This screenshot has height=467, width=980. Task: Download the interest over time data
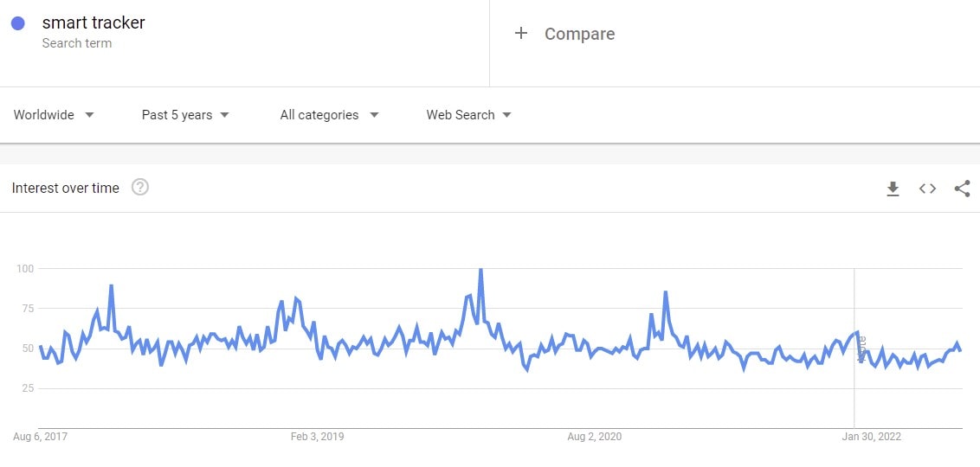point(893,189)
